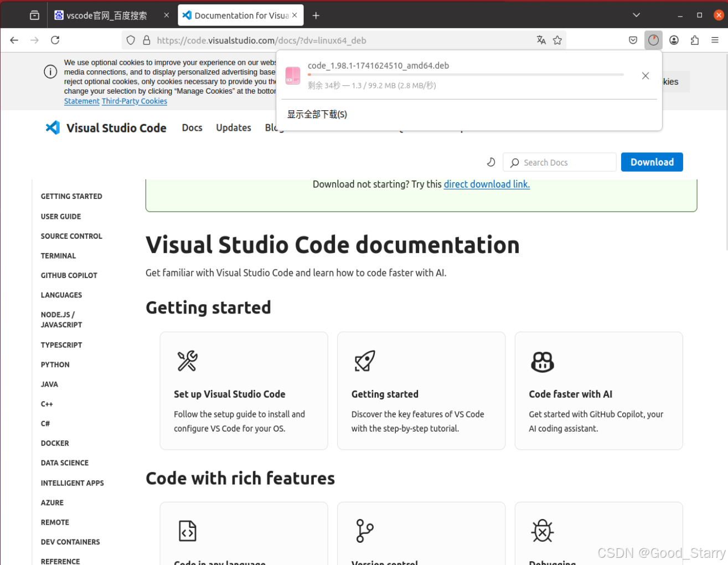This screenshot has width=728, height=565.
Task: Click the version control branch icon
Action: point(365,531)
